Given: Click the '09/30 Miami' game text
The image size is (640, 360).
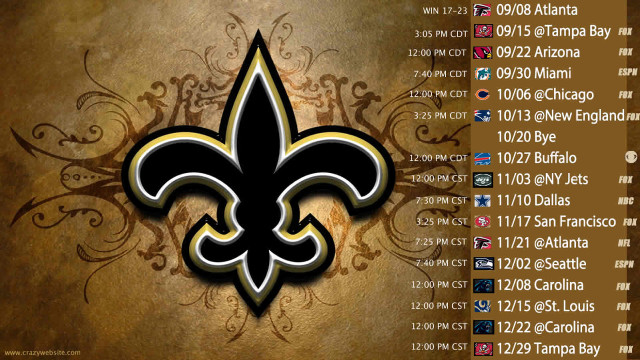Looking at the screenshot, I should (533, 73).
